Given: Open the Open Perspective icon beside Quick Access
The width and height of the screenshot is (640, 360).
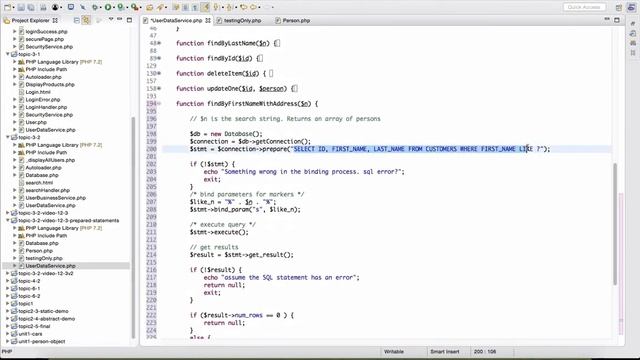Looking at the screenshot, I should [619, 7].
